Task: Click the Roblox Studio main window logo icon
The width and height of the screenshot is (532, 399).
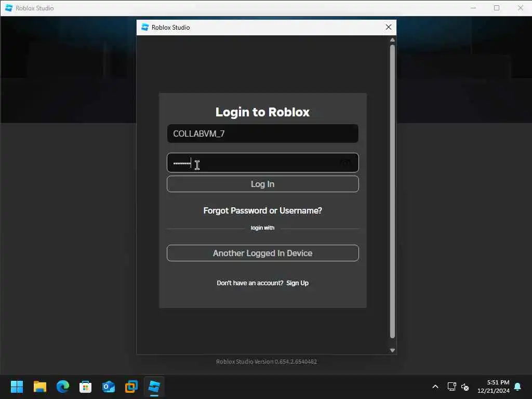Action: [x=9, y=8]
